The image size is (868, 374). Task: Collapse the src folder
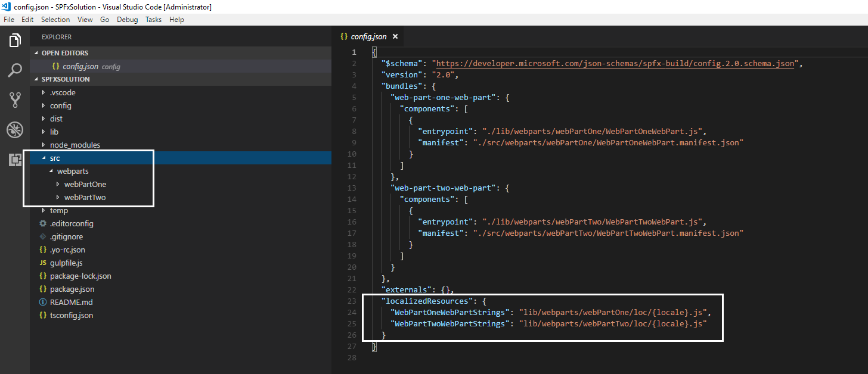(x=180, y=158)
